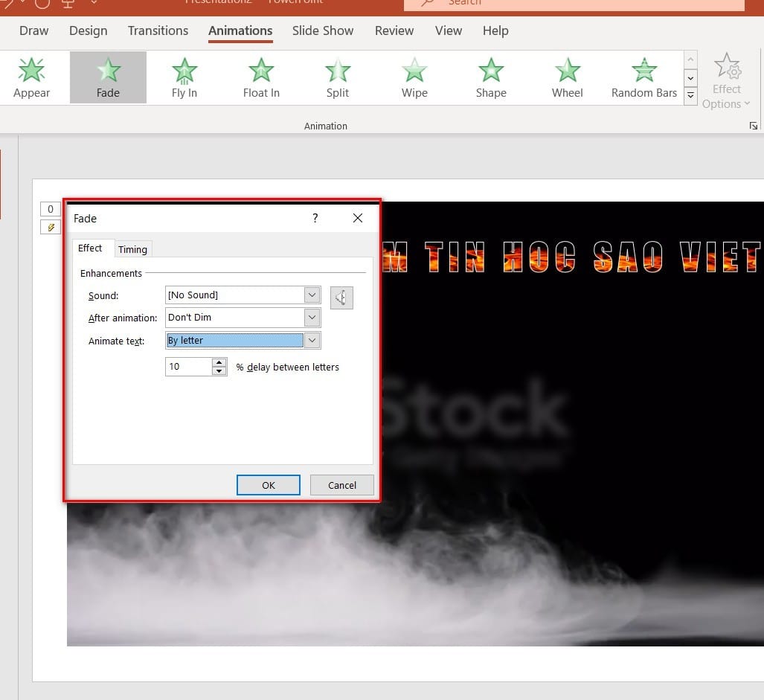Open the Animate text dropdown
Image resolution: width=764 pixels, height=700 pixels.
pos(312,340)
